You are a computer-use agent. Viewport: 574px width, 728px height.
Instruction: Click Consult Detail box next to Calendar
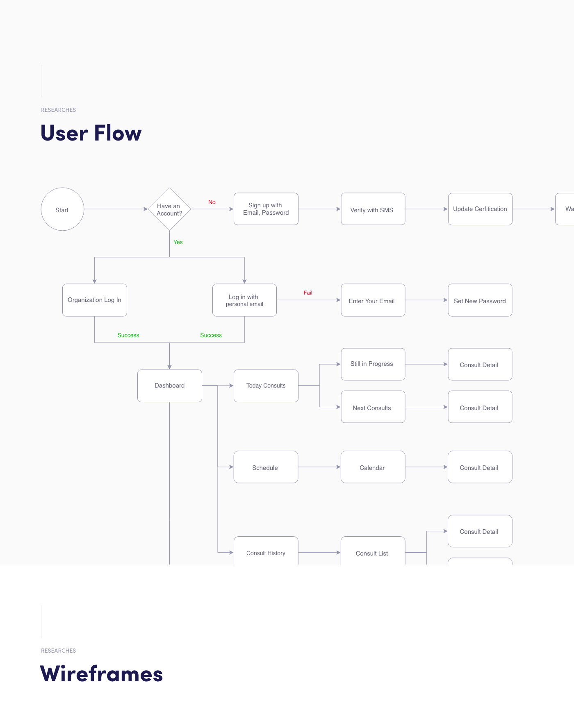(480, 467)
